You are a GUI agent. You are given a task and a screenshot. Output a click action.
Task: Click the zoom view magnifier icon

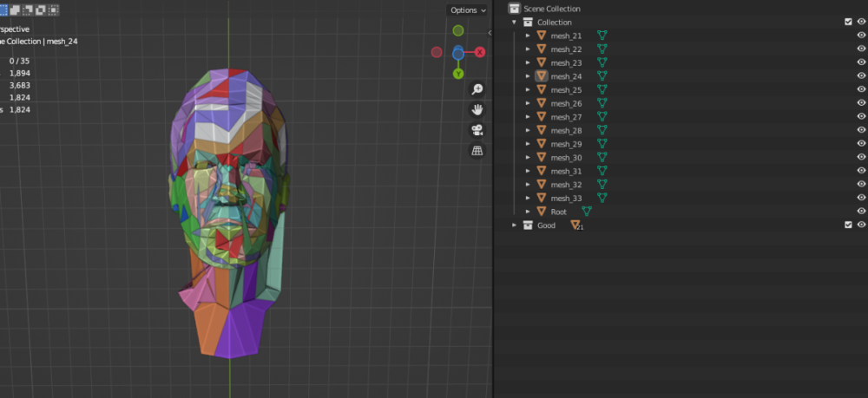coord(477,89)
